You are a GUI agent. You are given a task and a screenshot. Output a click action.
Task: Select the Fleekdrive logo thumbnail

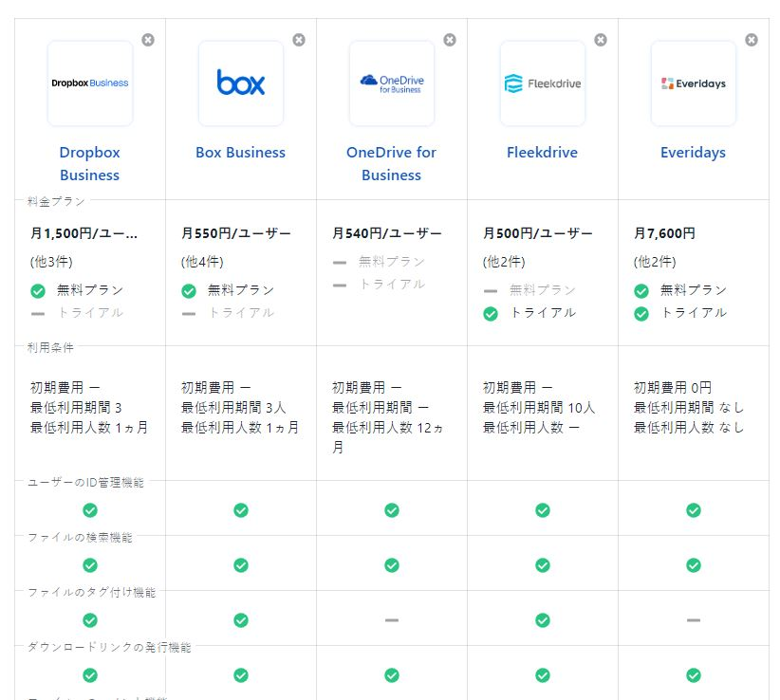(543, 83)
